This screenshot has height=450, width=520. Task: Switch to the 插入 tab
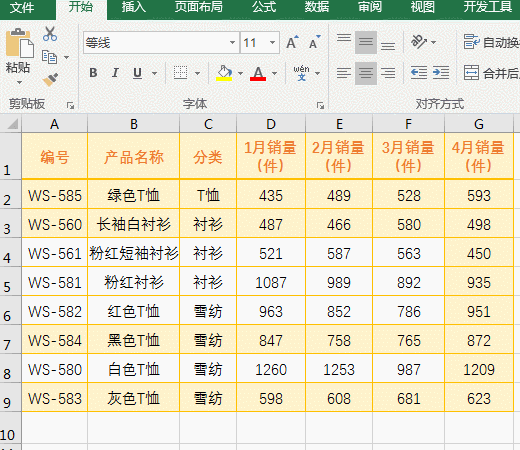click(133, 7)
